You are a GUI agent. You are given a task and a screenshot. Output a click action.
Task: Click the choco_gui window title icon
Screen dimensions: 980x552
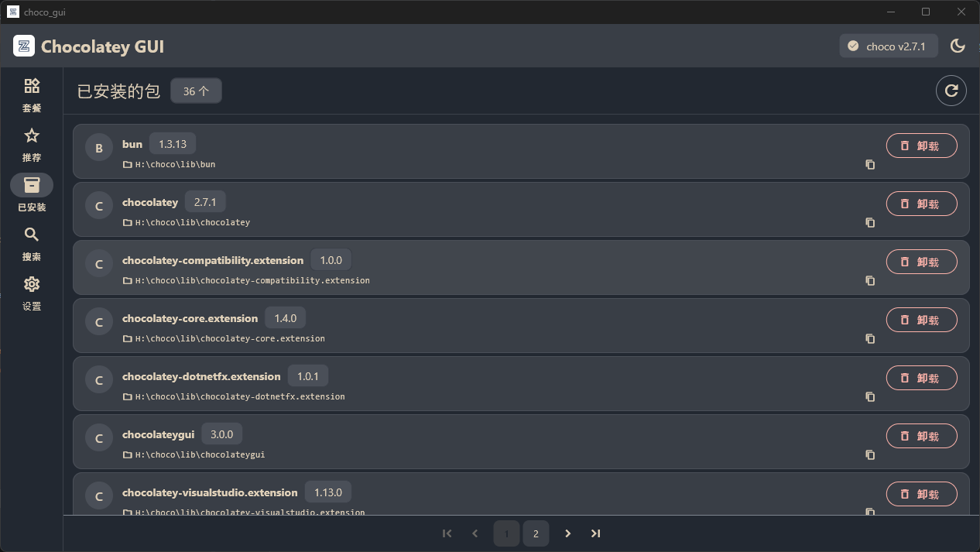(13, 12)
